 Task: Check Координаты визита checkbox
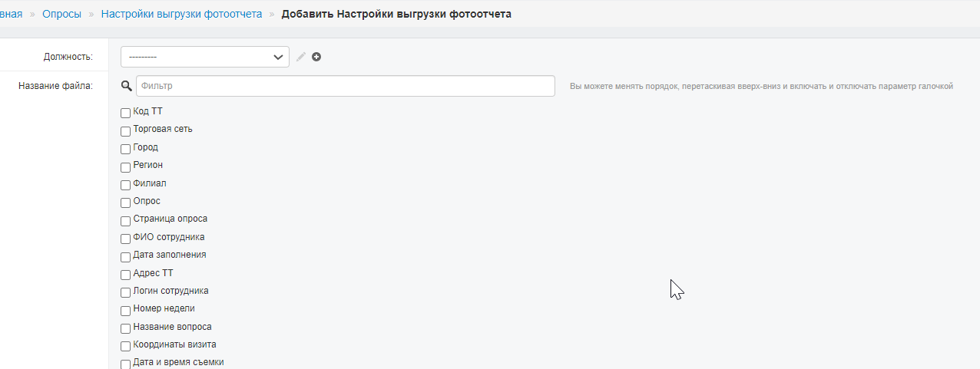(126, 346)
